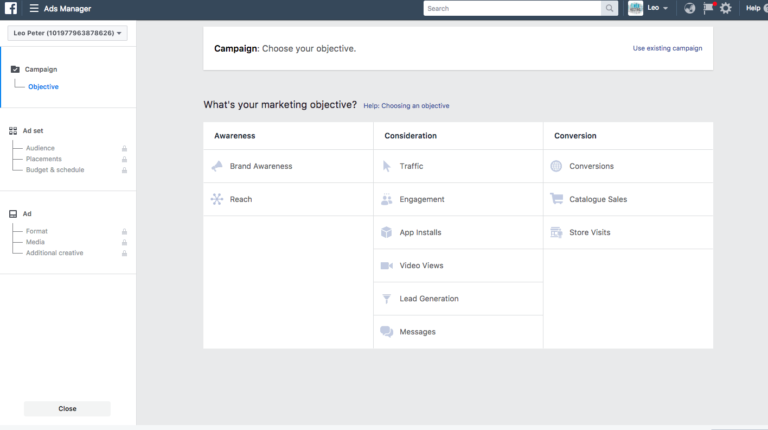This screenshot has height=430, width=768.
Task: Choose the Reach objective label
Action: (241, 199)
